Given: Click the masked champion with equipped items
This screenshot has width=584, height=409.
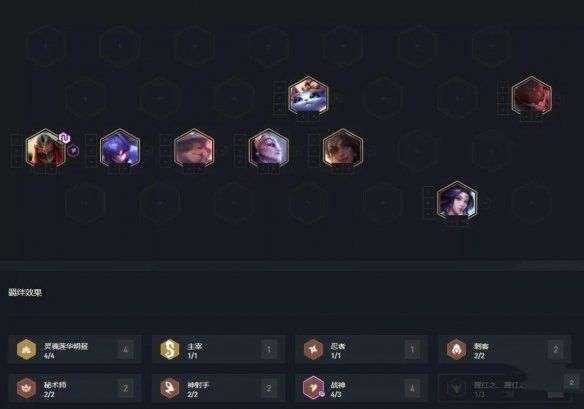Looking at the screenshot, I should [45, 148].
